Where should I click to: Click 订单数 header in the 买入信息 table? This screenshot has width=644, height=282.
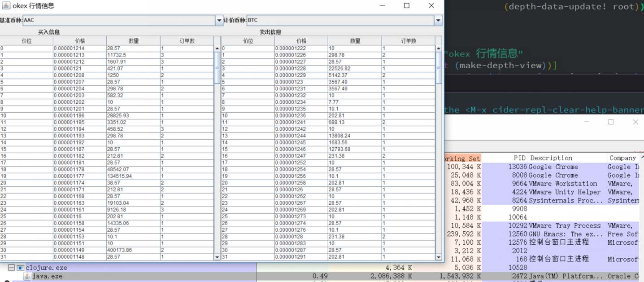click(187, 41)
